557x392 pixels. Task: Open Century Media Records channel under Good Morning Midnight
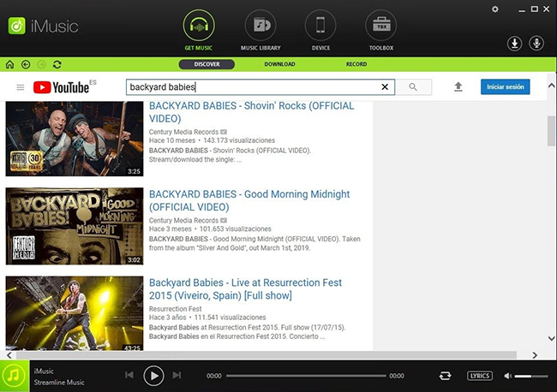(x=183, y=220)
